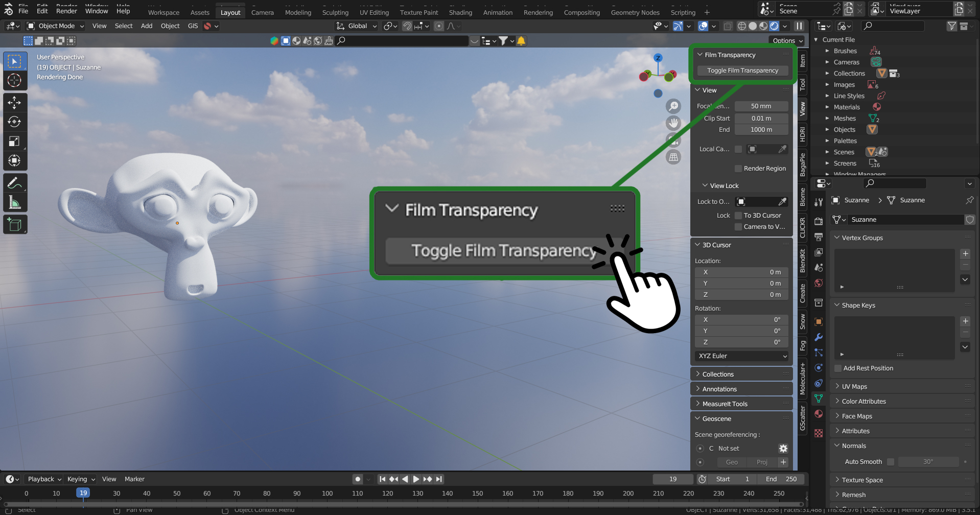Image resolution: width=980 pixels, height=515 pixels.
Task: Collapse the Film Transparency panel
Action: pos(701,55)
